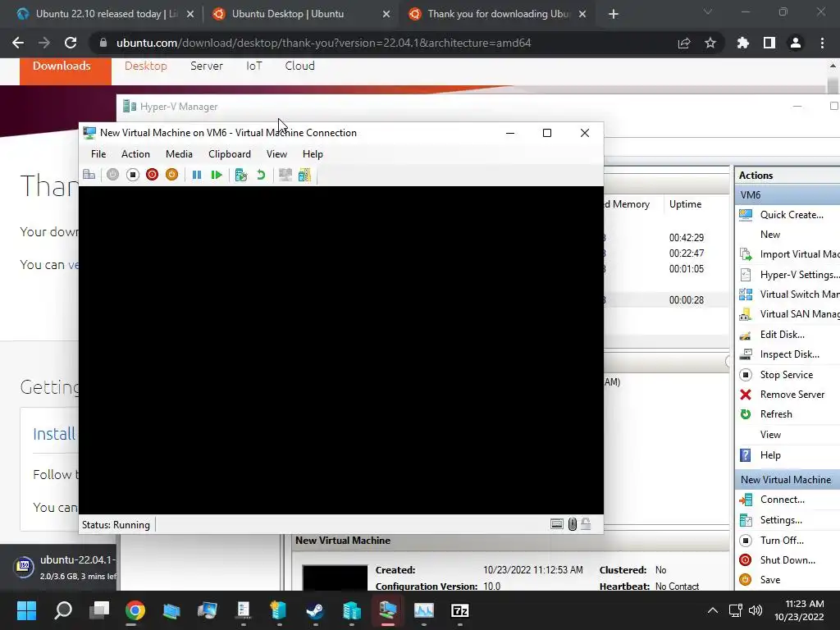Click mouse indicator icon in VM status bar
Image resolution: width=840 pixels, height=630 pixels.
[x=572, y=524]
